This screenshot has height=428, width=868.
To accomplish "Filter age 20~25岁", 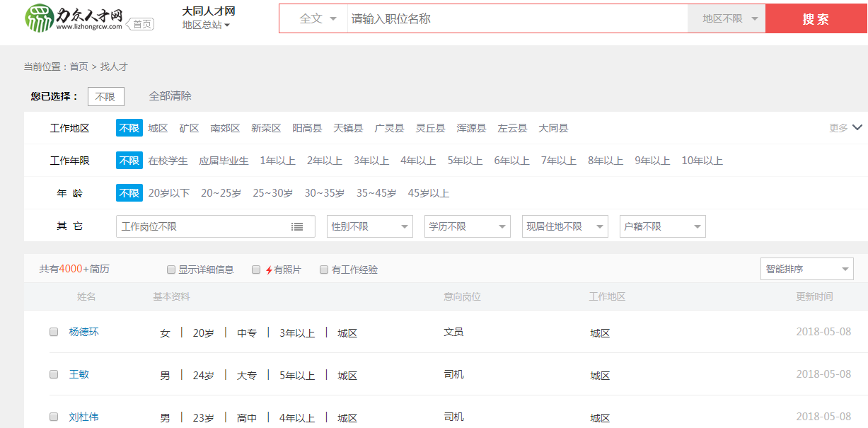I will pos(221,193).
